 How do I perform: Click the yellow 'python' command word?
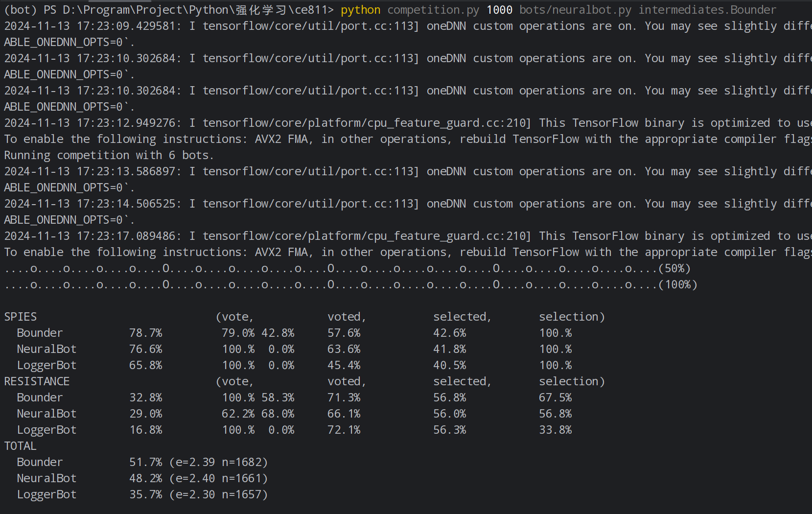tap(360, 10)
